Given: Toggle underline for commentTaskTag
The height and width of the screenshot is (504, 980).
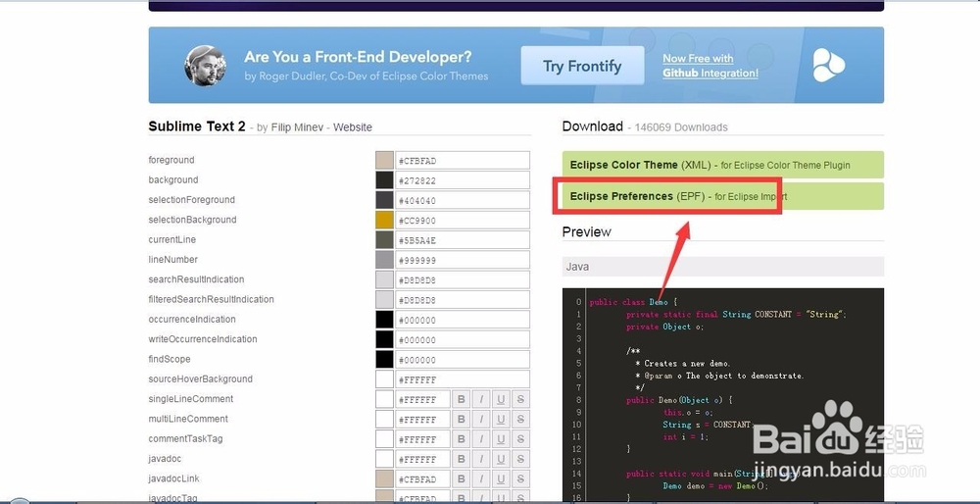Looking at the screenshot, I should point(501,439).
